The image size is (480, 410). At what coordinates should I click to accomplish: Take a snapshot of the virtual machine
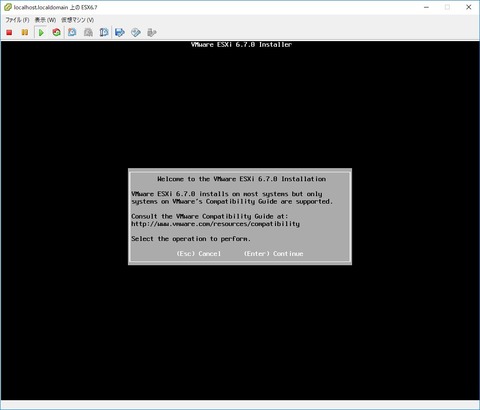tap(72, 33)
